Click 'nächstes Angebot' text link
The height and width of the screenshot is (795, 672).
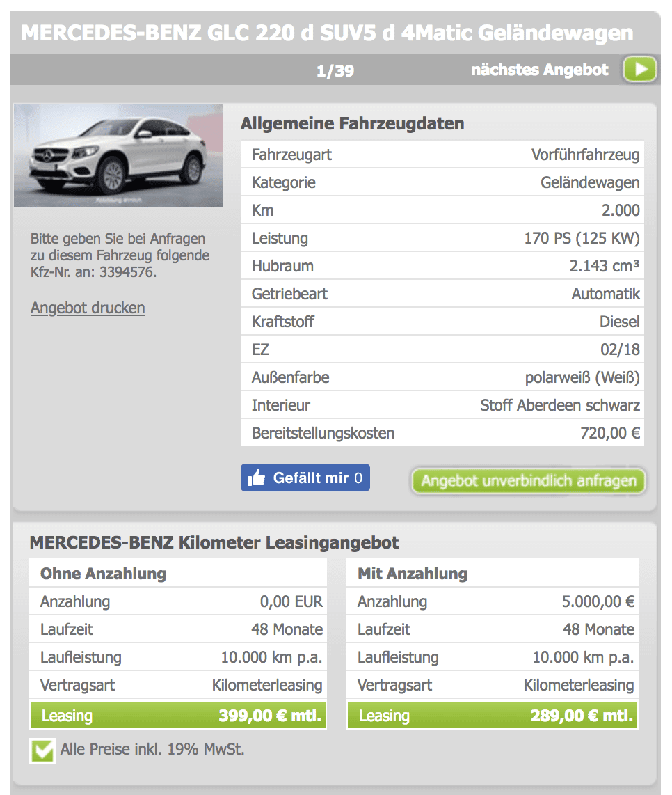click(539, 70)
